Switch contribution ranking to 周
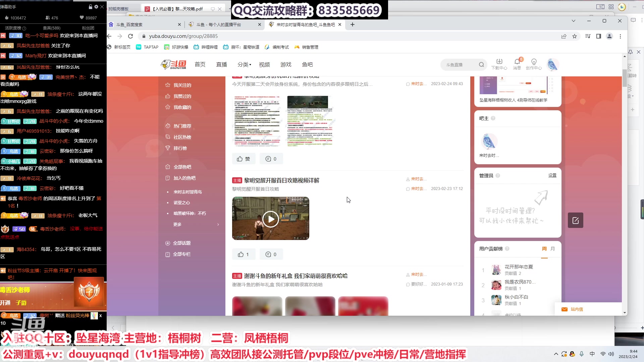644x362 pixels. click(x=544, y=249)
